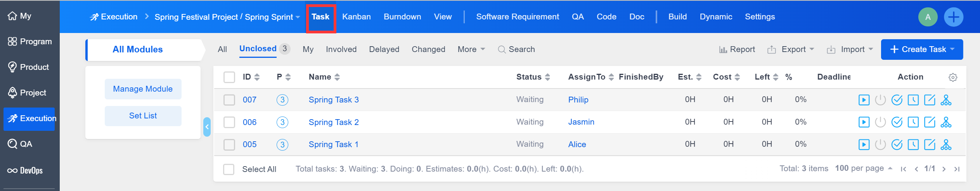Enable the Select All checkbox
The height and width of the screenshot is (191, 980).
click(x=229, y=169)
